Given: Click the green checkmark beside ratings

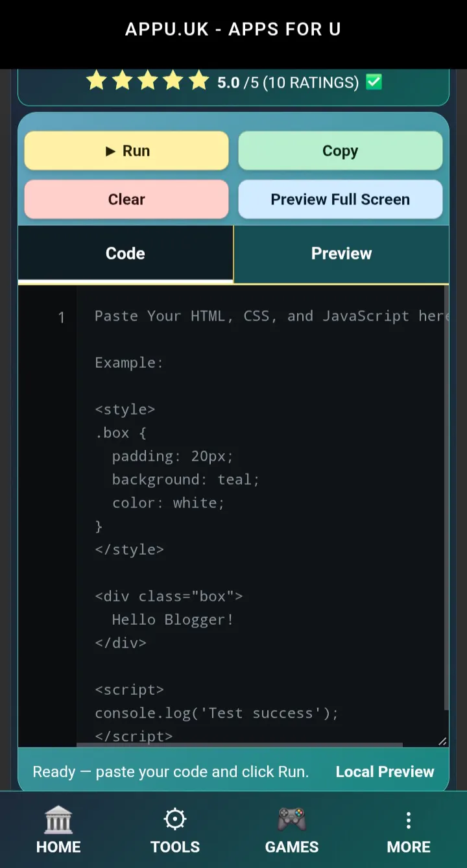Looking at the screenshot, I should pos(374,82).
